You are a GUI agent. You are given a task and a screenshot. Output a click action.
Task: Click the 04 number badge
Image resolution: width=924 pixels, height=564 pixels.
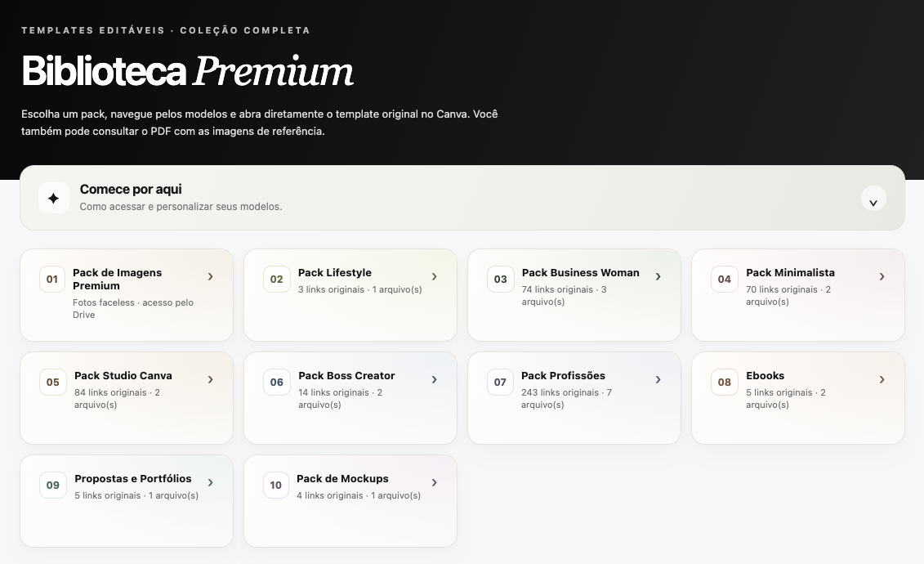click(x=724, y=279)
